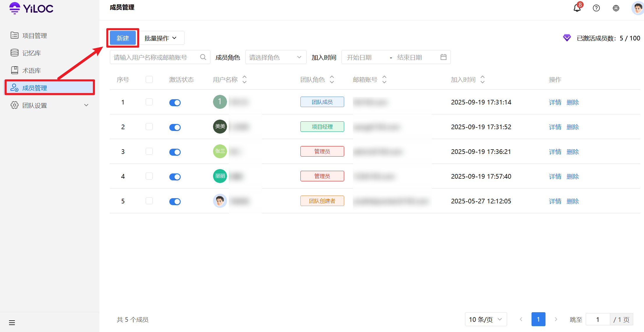Open the 请选择角色 role dropdown
The width and height of the screenshot is (644, 332).
275,57
